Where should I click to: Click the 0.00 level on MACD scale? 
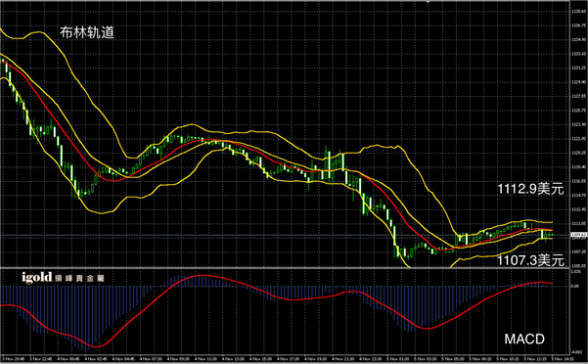tap(575, 286)
